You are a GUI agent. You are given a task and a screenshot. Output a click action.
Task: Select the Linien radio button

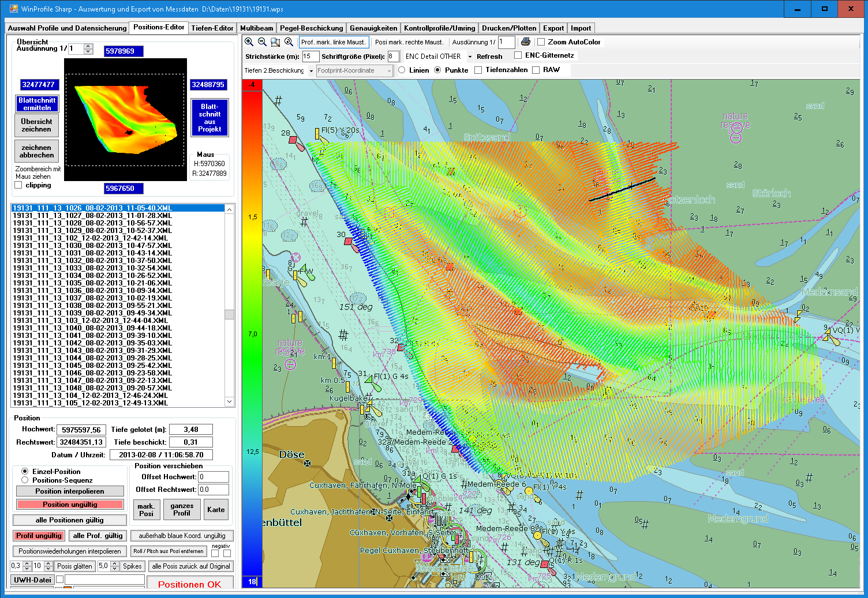pos(402,70)
